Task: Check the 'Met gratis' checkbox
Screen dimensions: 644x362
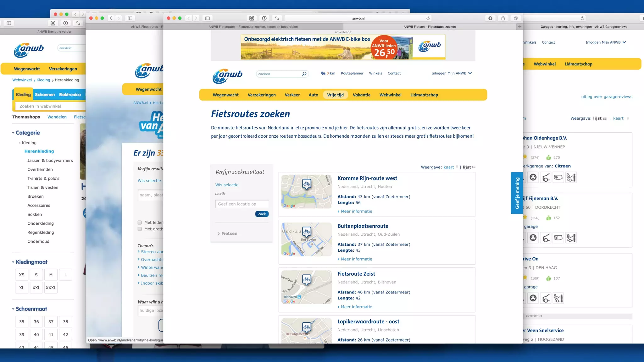Action: pyautogui.click(x=140, y=229)
